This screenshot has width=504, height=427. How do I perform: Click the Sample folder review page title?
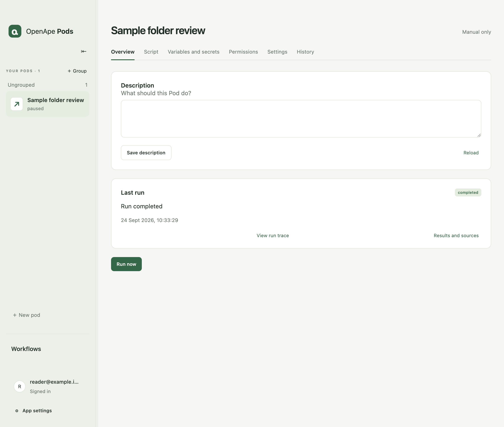click(158, 31)
